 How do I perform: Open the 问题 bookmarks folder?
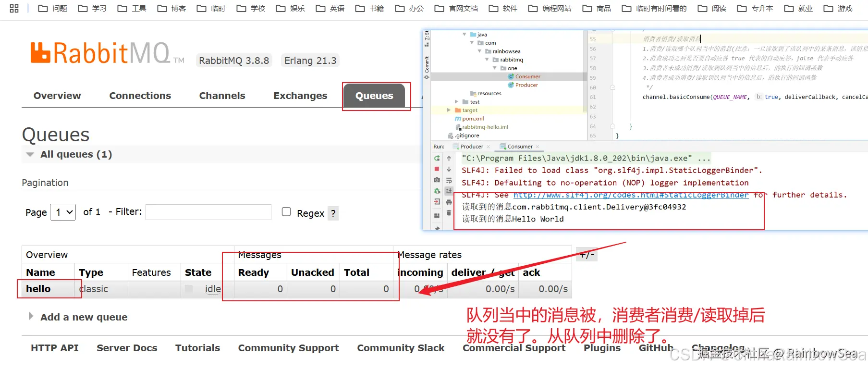click(53, 8)
